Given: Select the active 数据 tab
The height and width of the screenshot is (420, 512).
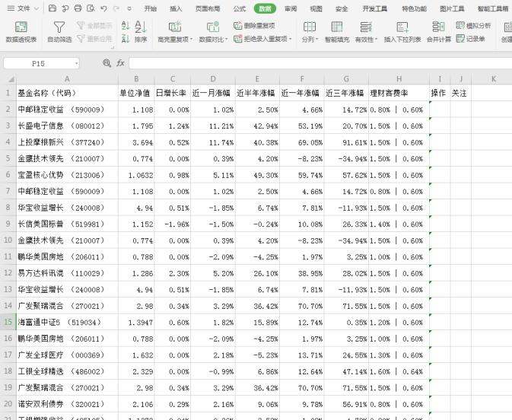Looking at the screenshot, I should click(x=265, y=8).
